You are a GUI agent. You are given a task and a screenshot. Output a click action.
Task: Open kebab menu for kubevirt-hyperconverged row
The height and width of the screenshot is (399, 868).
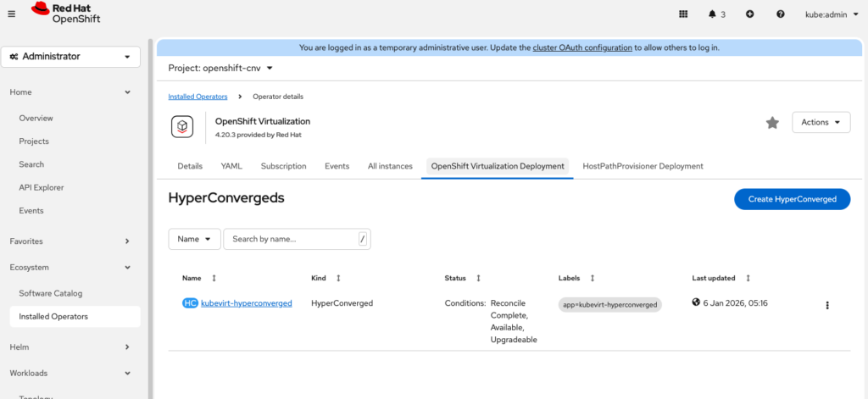(827, 305)
